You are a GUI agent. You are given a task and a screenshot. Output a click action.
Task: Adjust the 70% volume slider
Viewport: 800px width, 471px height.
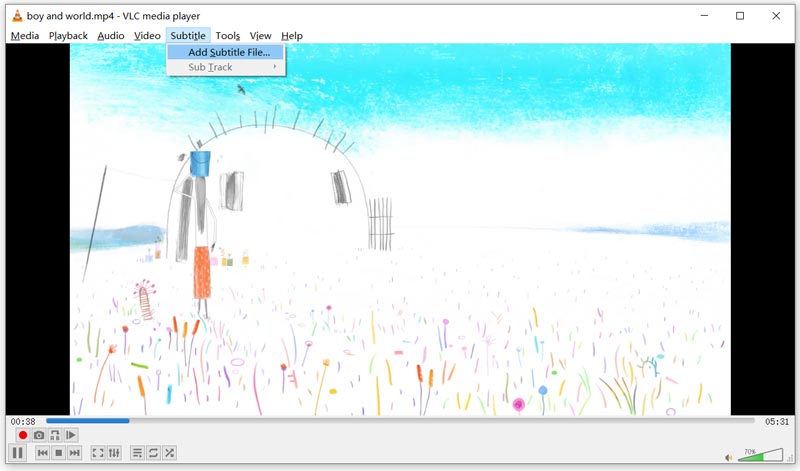pyautogui.click(x=760, y=455)
